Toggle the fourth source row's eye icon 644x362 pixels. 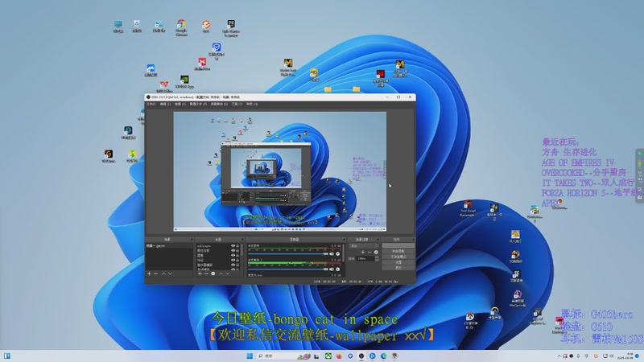(x=233, y=260)
